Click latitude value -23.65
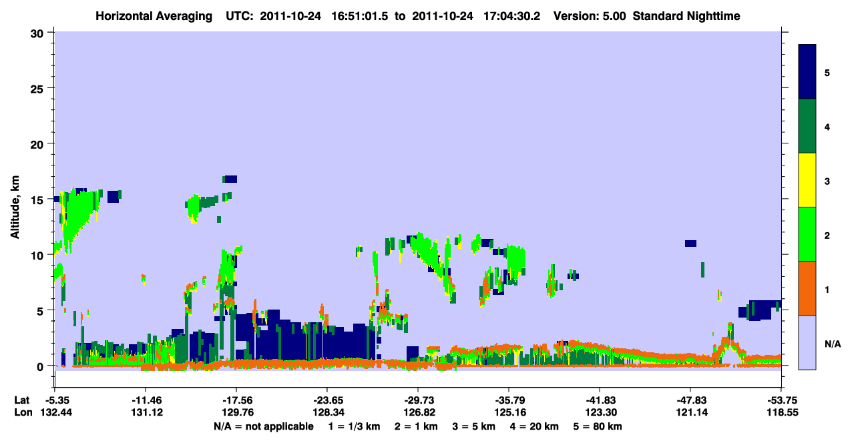868x445 pixels. point(327,400)
